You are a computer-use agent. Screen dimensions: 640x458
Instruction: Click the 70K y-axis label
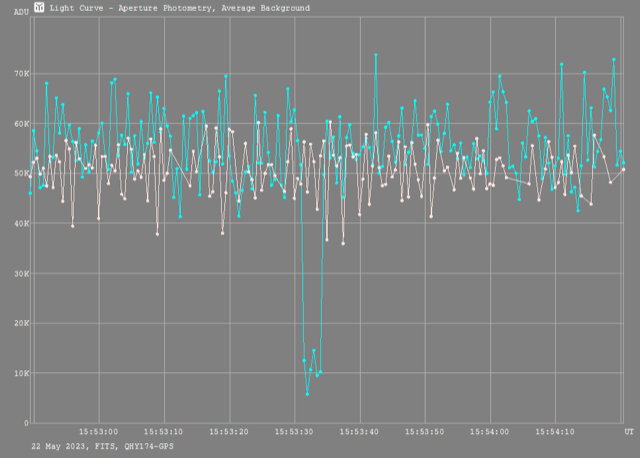click(x=22, y=74)
